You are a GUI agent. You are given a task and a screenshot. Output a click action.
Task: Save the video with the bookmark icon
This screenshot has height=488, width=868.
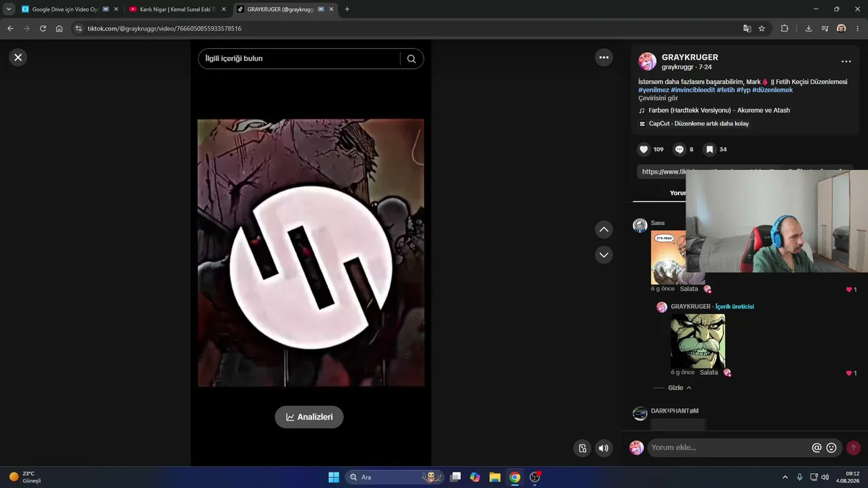(709, 150)
